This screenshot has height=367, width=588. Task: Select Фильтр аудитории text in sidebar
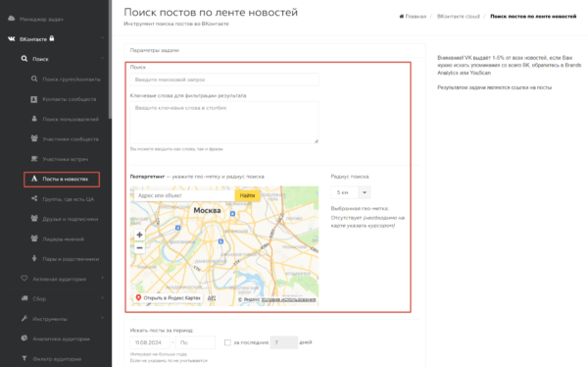click(57, 359)
